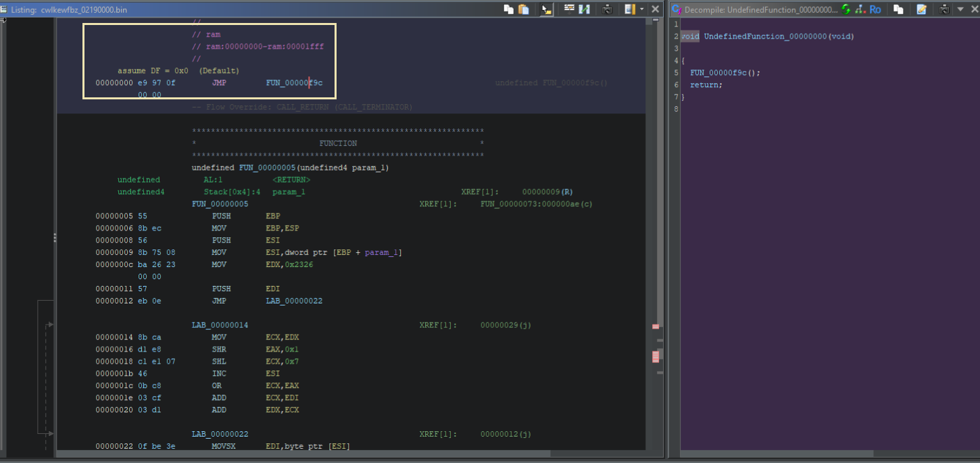Select 'return;' in the decompiled code
This screenshot has width=980, height=463.
[x=706, y=84]
